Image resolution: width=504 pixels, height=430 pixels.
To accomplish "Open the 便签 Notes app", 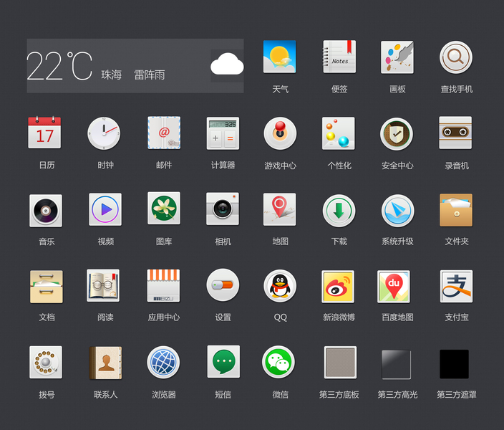I will (339, 57).
